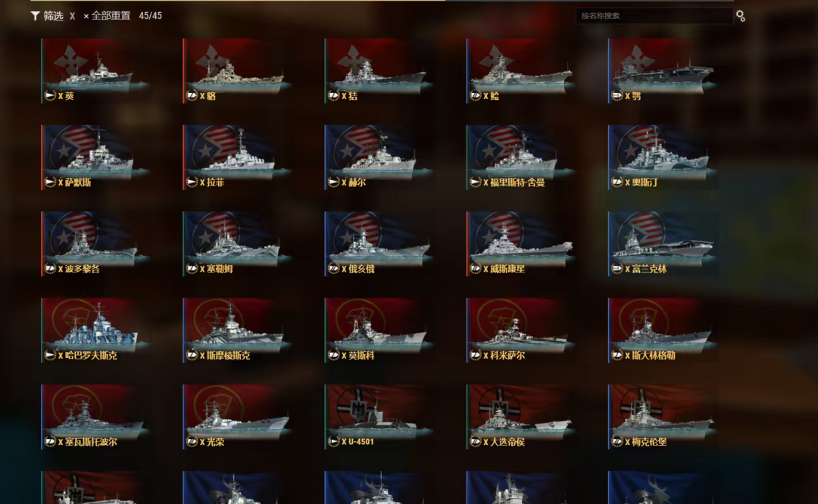The image size is (818, 504).
Task: Open the 筛选 filter funnel icon
Action: [35, 16]
